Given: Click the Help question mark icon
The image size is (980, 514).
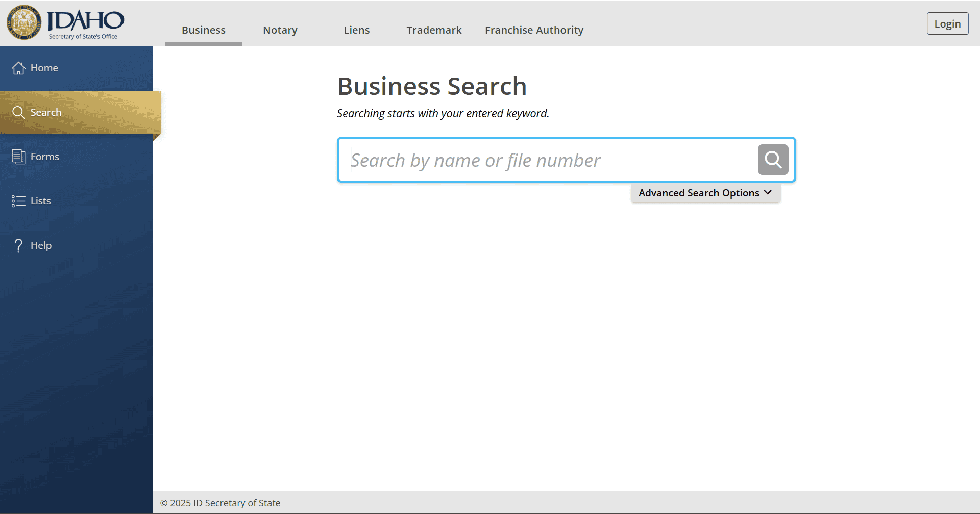Looking at the screenshot, I should (18, 245).
